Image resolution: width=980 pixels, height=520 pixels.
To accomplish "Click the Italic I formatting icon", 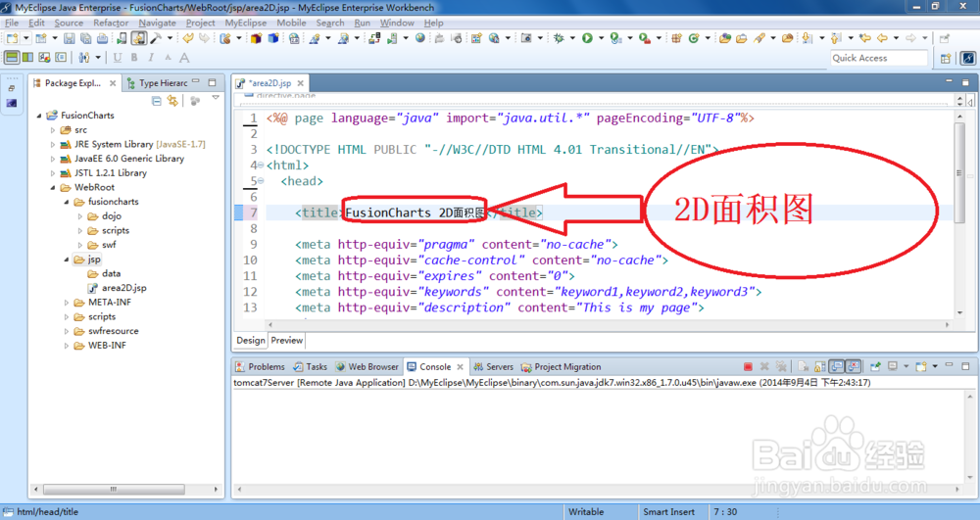I will coord(151,58).
